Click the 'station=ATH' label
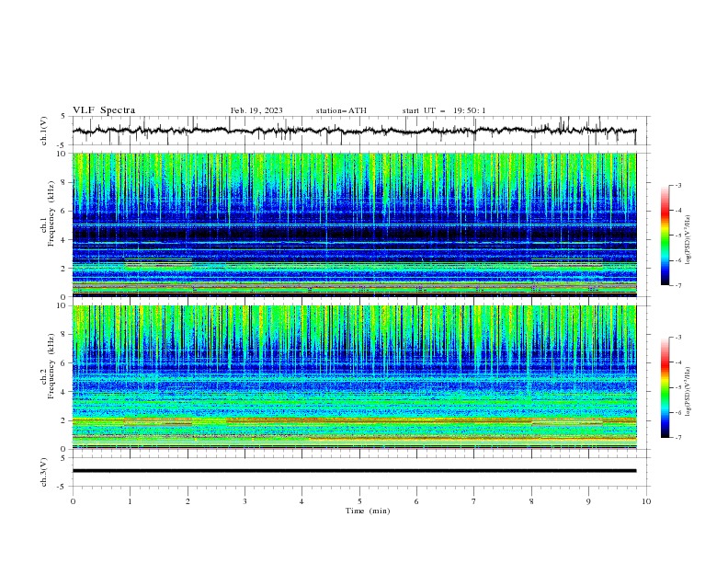Screen dimensions: 728x563 click(341, 110)
